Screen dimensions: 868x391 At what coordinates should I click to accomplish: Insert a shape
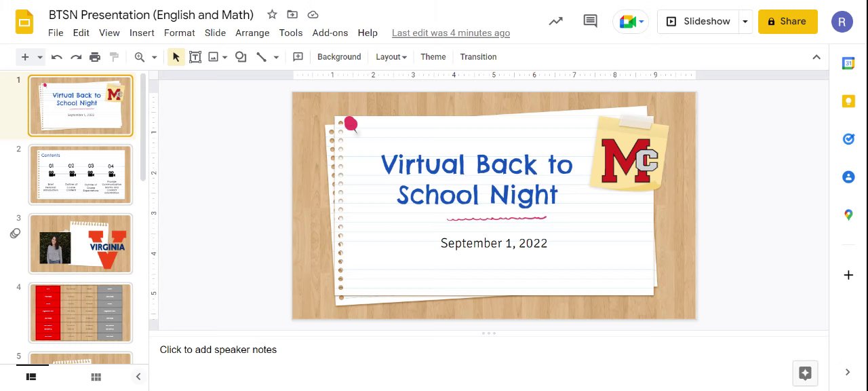click(241, 57)
